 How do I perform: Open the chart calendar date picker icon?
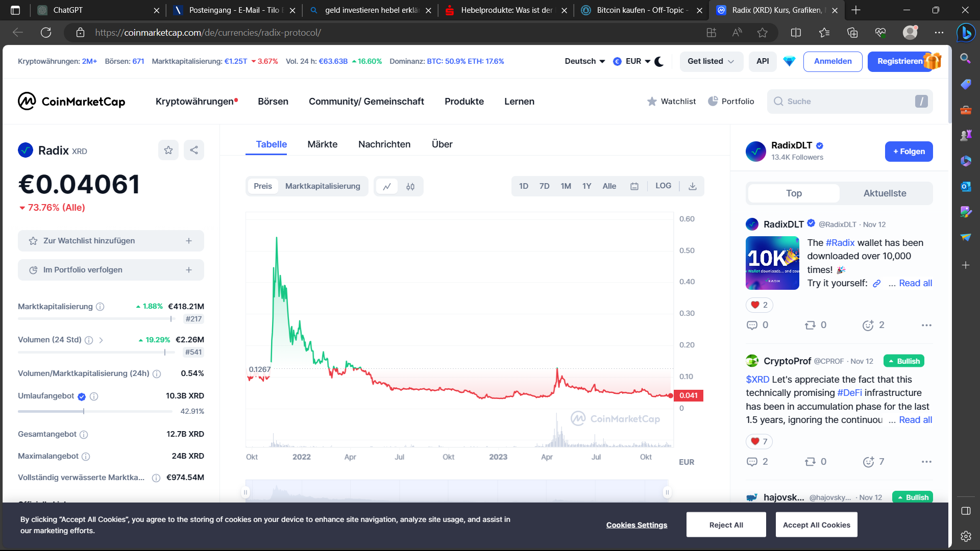pyautogui.click(x=634, y=187)
